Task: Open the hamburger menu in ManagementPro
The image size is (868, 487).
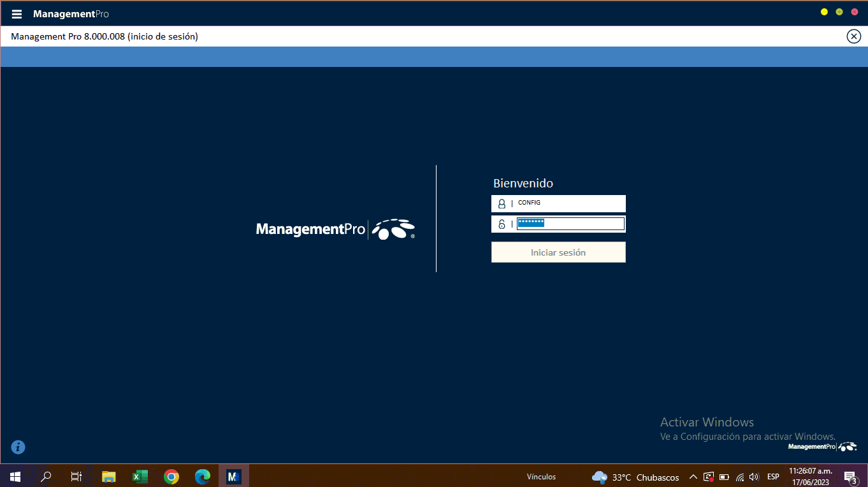Action: coord(17,14)
